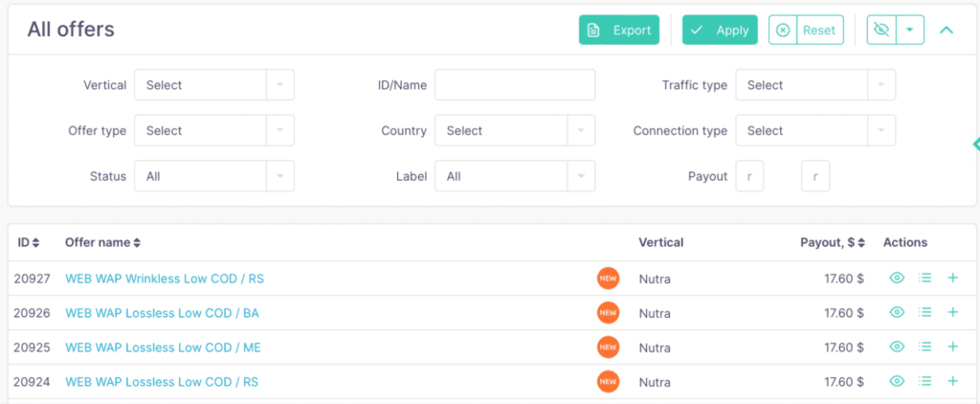Sort the table by ID column
The image size is (980, 404).
pos(28,243)
